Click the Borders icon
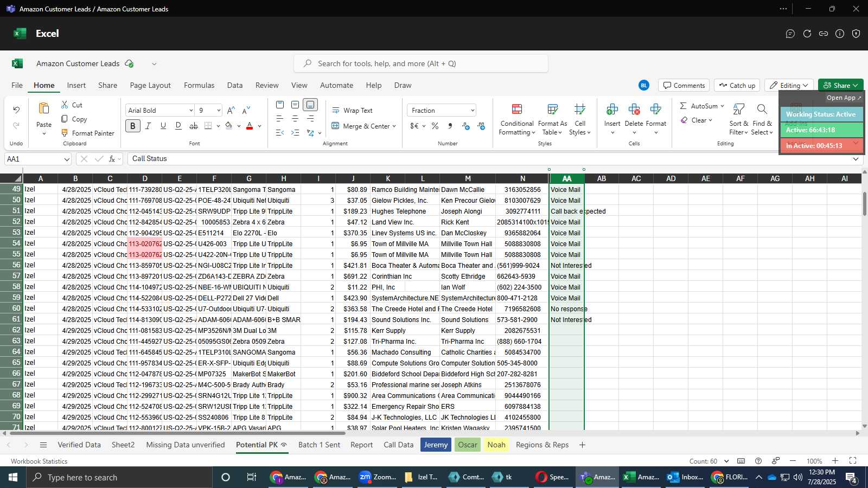 pos(208,126)
